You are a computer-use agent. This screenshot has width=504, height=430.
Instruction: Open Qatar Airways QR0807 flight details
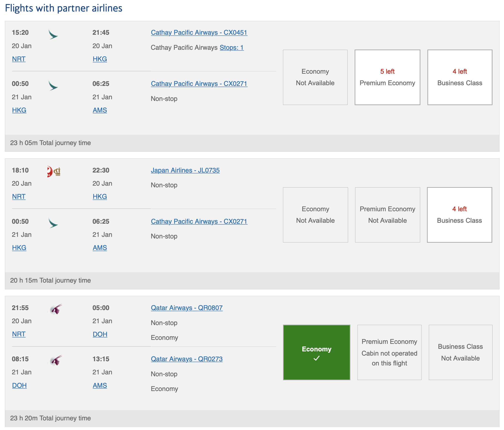pyautogui.click(x=186, y=308)
